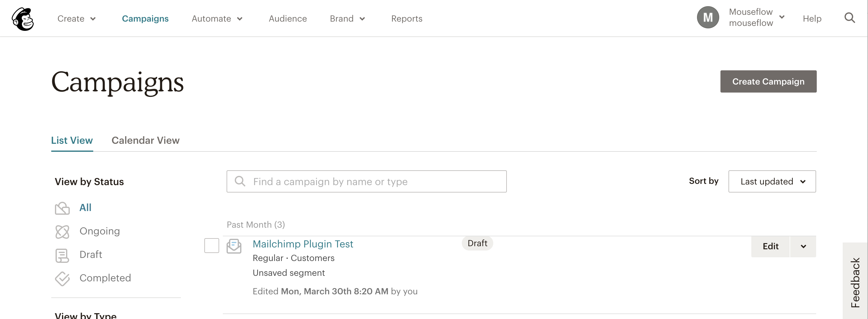868x319 pixels.
Task: Open the Audience page
Action: pyautogui.click(x=287, y=19)
